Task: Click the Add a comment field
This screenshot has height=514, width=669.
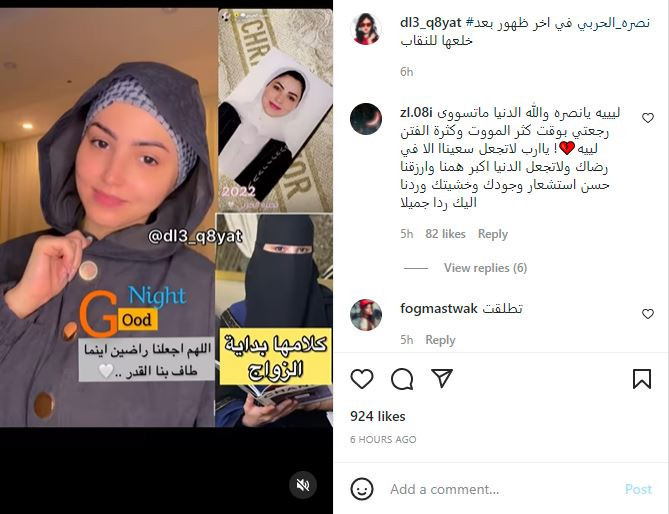Action: (503, 489)
